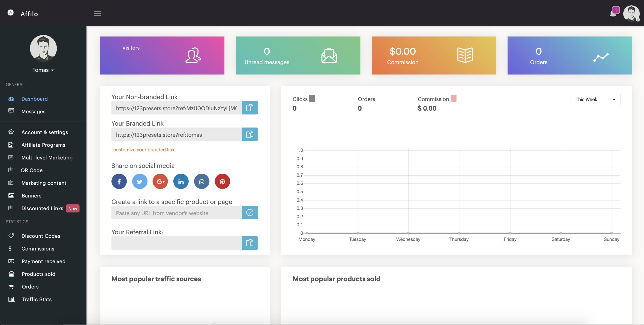
Task: Click the Sunday chart data point
Action: coord(612,233)
